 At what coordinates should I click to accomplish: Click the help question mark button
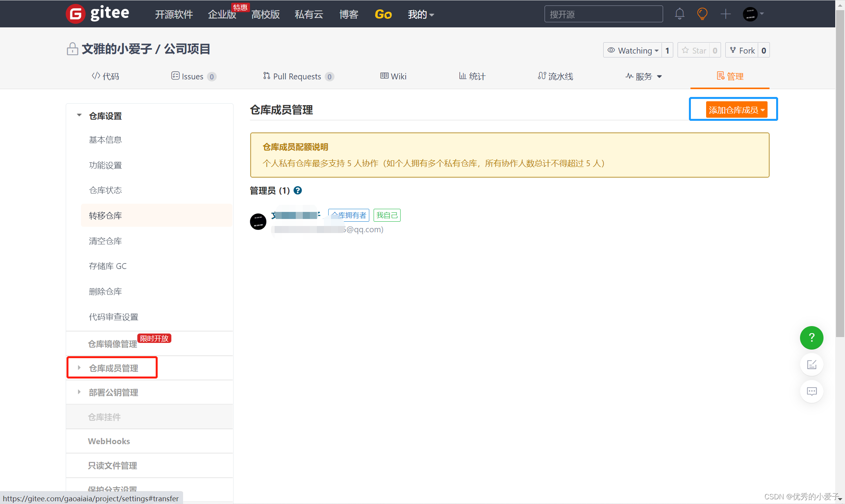click(x=811, y=337)
